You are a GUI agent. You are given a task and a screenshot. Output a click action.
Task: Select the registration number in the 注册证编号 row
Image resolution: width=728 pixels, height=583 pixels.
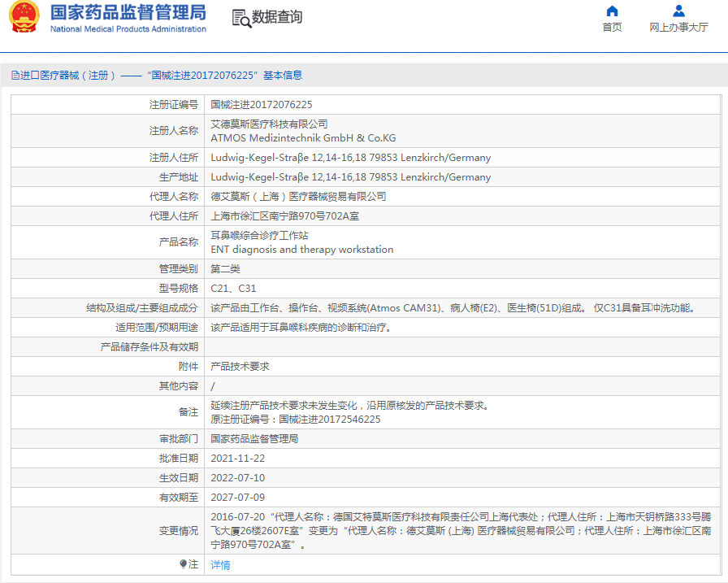coord(262,105)
